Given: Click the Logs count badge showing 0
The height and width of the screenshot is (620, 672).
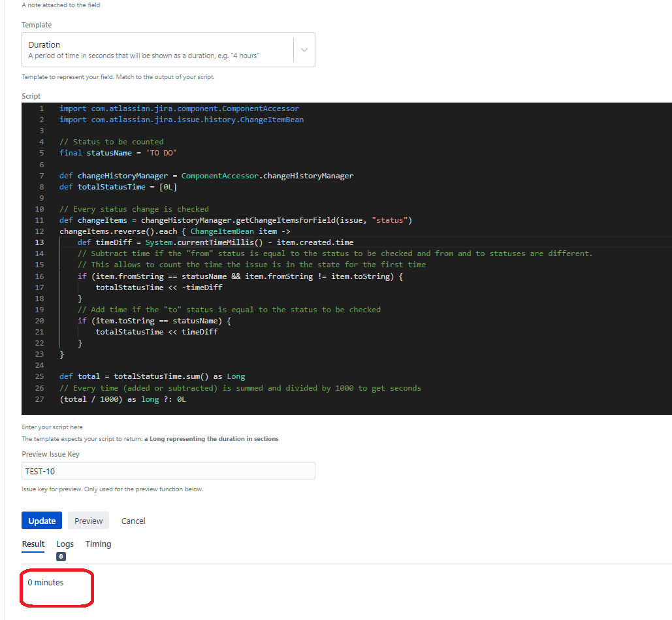Looking at the screenshot, I should (61, 556).
